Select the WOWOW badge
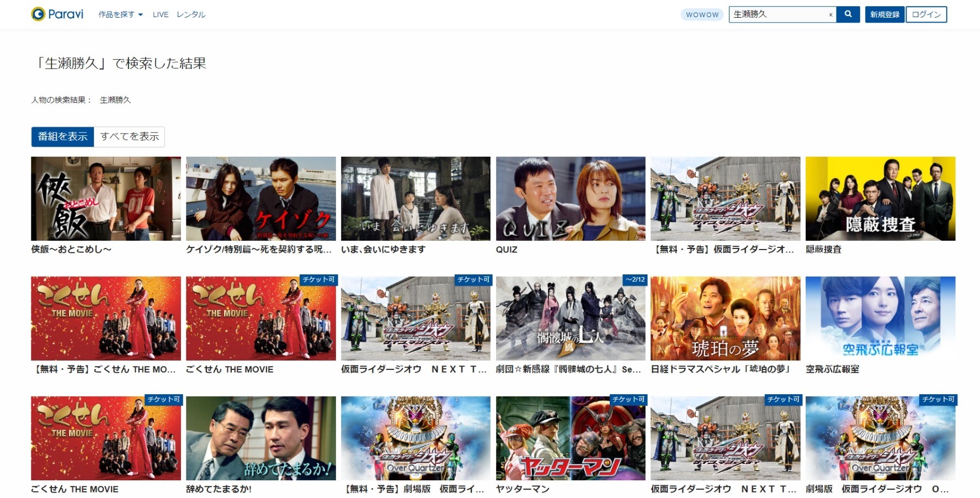Screen dimensions: 980x498 coord(702,14)
